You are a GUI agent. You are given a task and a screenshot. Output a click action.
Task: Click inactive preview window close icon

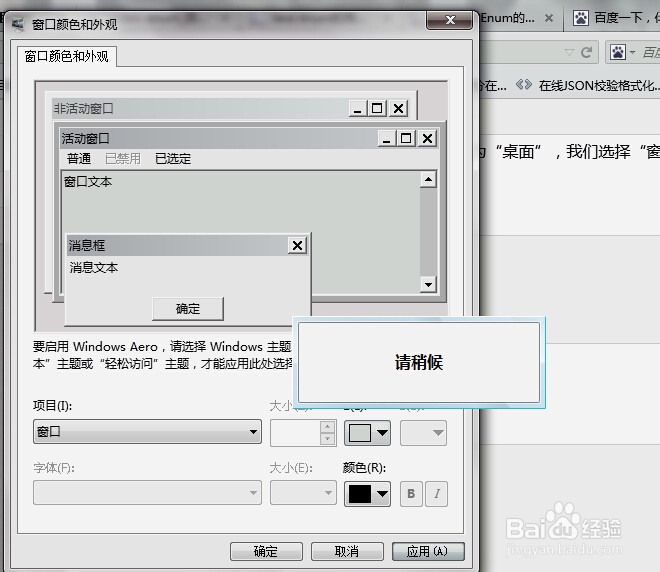[398, 109]
